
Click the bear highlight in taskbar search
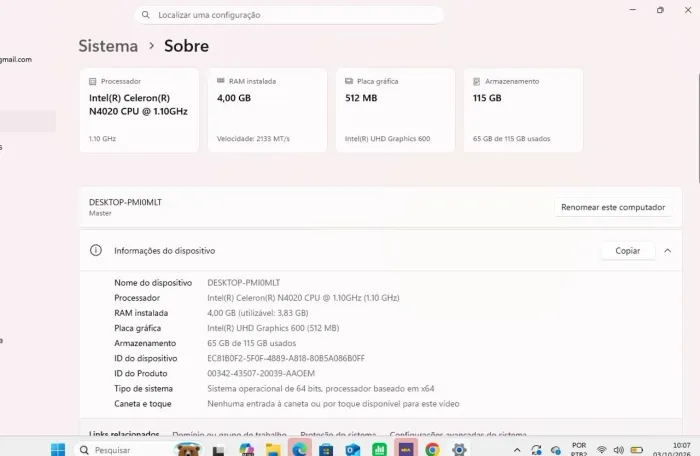188,449
